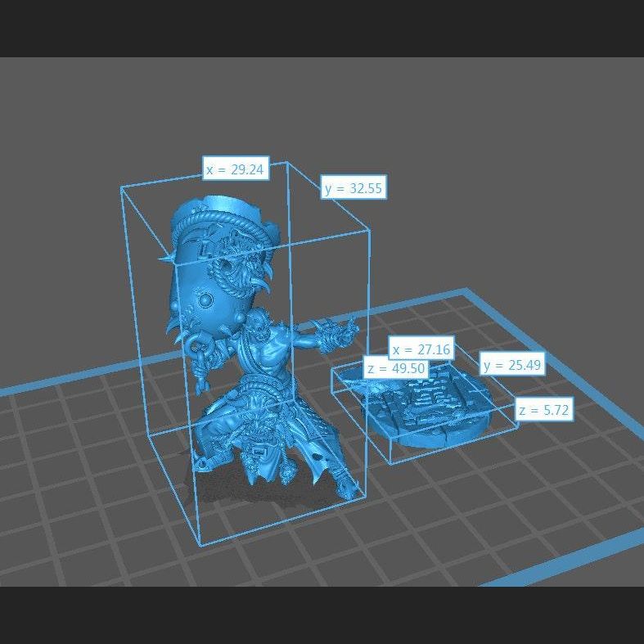The height and width of the screenshot is (644, 644).
Task: Click the figure's front foot
Action: pyautogui.click(x=347, y=489)
